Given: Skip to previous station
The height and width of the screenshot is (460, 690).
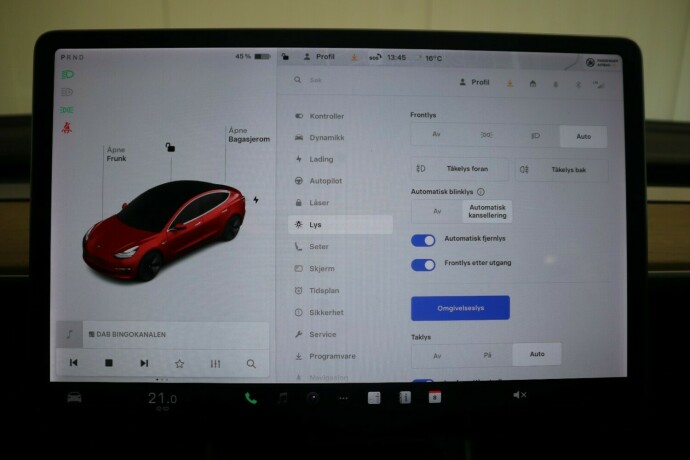Looking at the screenshot, I should [73, 363].
